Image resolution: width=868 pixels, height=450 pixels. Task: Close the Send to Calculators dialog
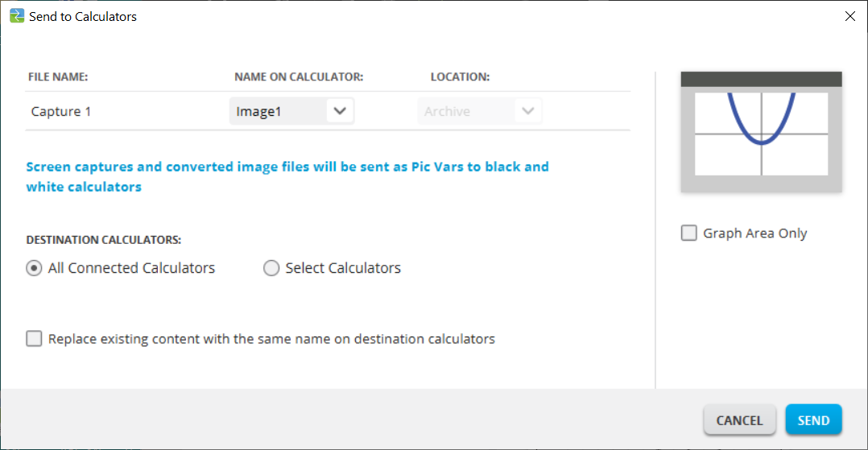[x=849, y=16]
